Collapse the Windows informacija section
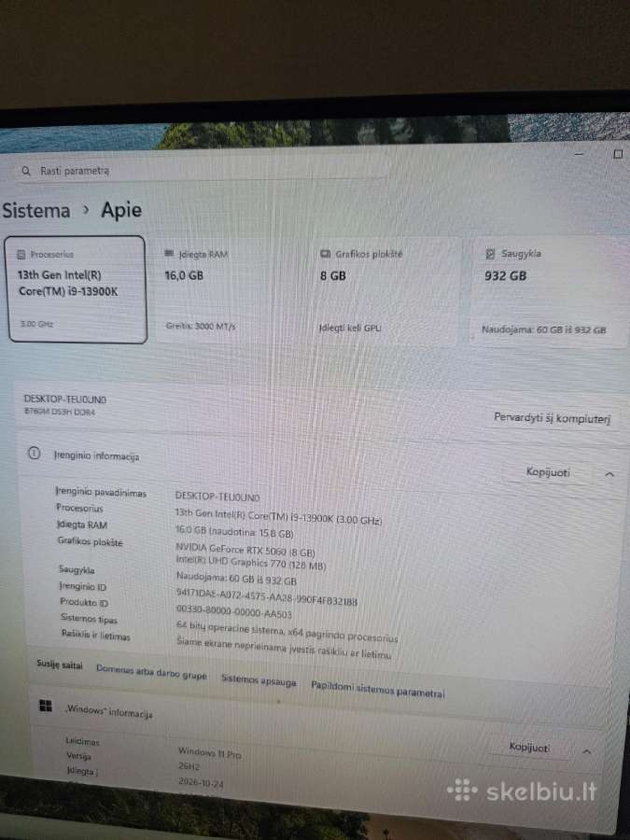 coord(587,752)
